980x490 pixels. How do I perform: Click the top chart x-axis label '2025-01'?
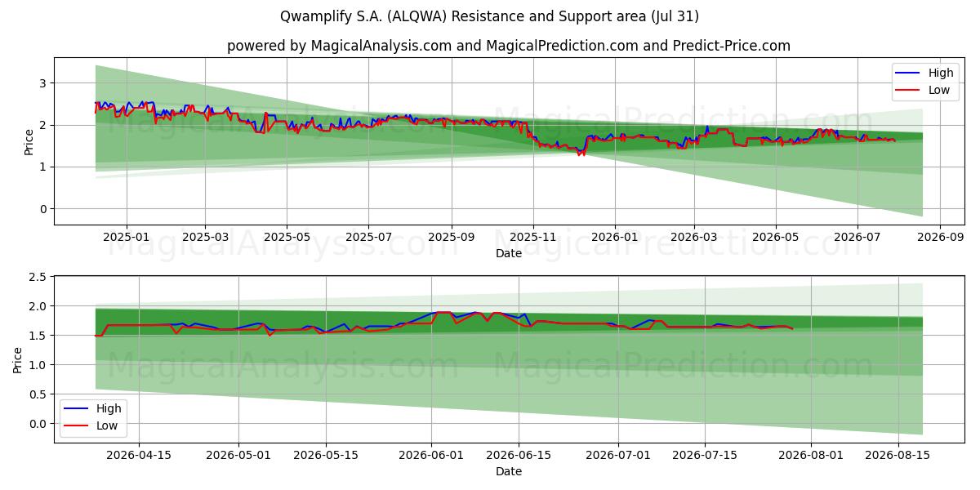click(127, 238)
